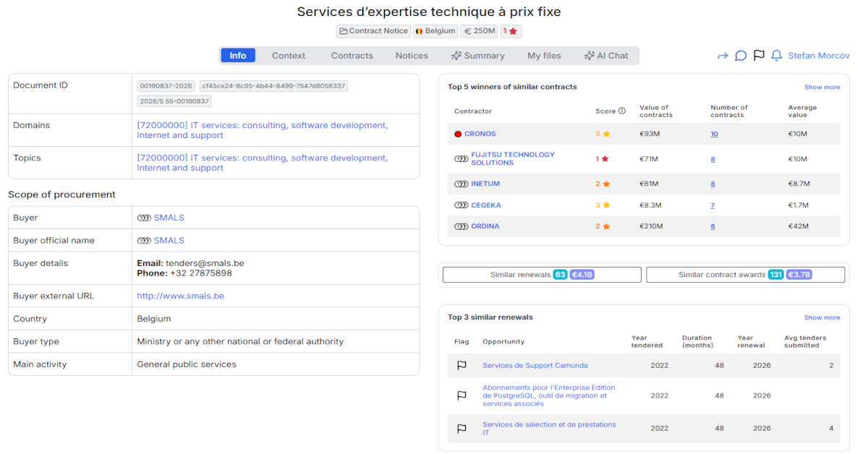868x454 pixels.
Task: Click the red star badge next to € 250M
Action: point(511,31)
